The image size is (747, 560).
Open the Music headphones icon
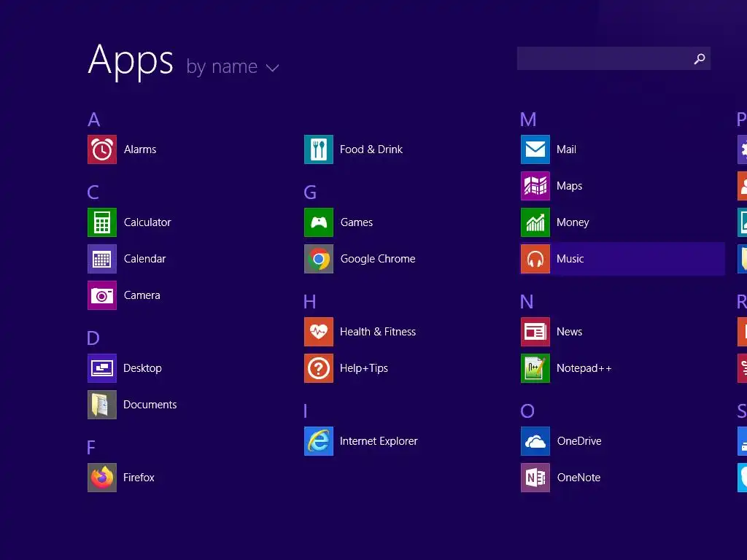535,259
